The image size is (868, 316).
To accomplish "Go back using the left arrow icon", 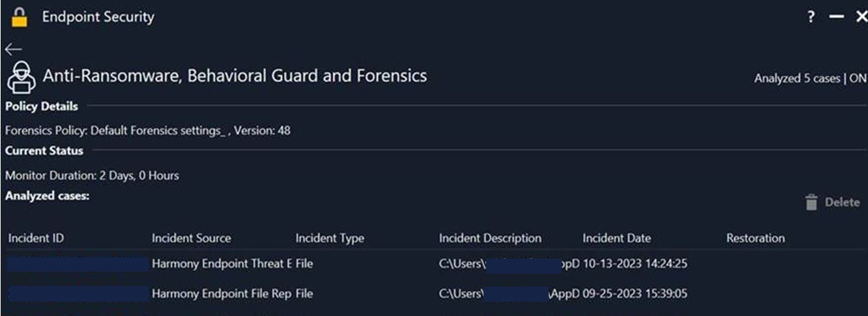I will click(13, 50).
